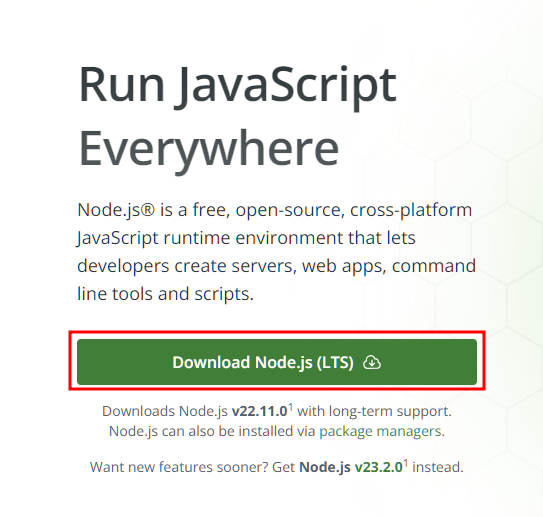Click the footnote 1 after v23.2.0

pyautogui.click(x=406, y=463)
